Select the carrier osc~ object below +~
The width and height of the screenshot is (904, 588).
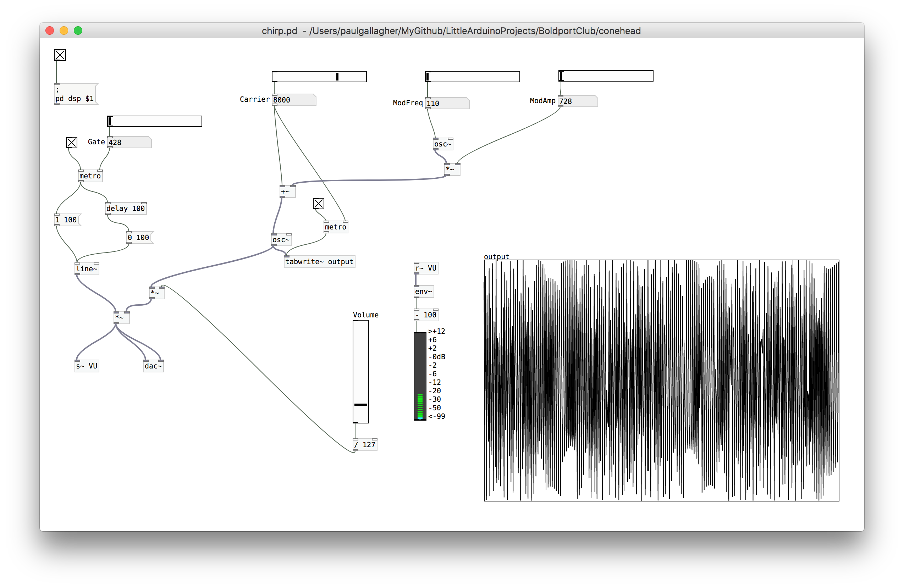click(281, 240)
